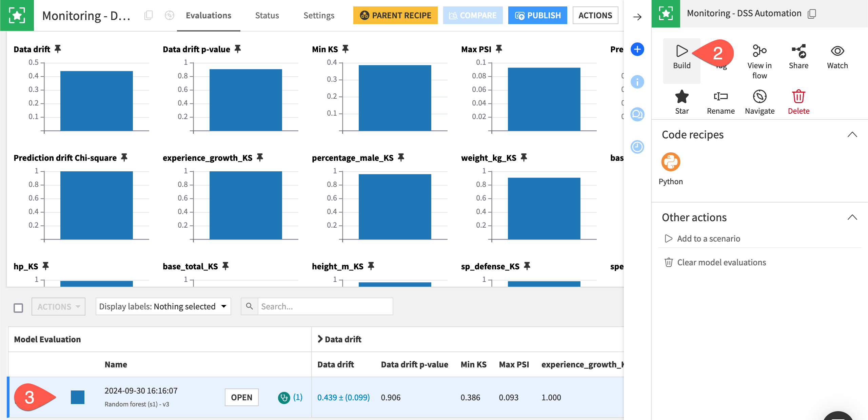The image size is (868, 420).
Task: Unpin the percentage_male_KS chart
Action: coord(401,158)
